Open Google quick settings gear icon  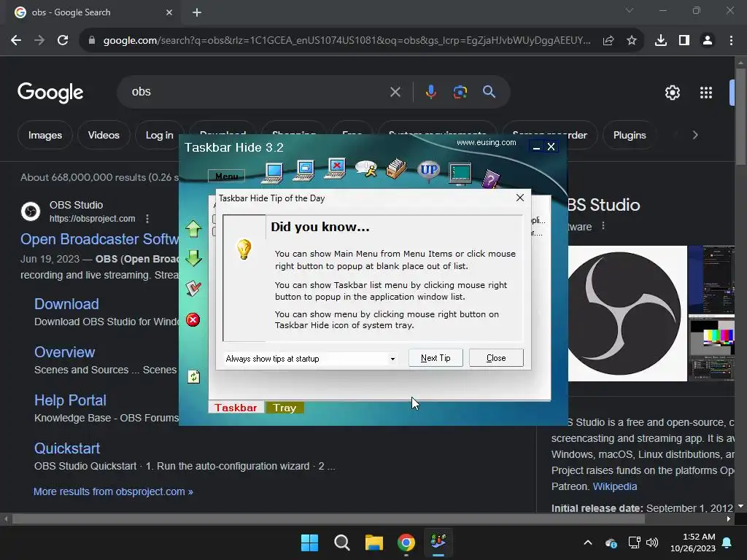(x=672, y=93)
